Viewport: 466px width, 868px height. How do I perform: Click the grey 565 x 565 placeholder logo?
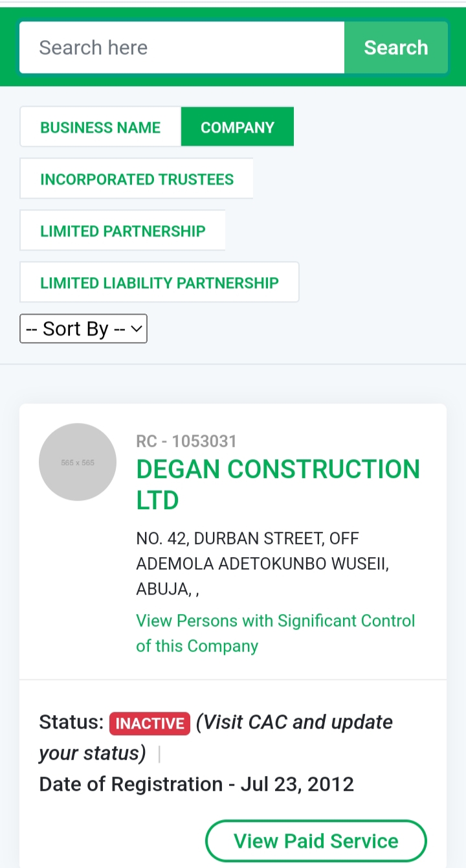click(78, 462)
